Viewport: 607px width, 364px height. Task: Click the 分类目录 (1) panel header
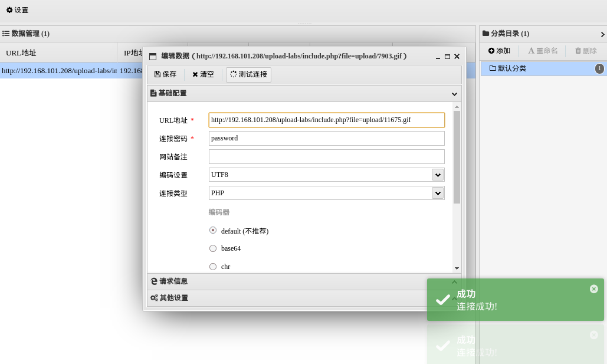(543, 34)
